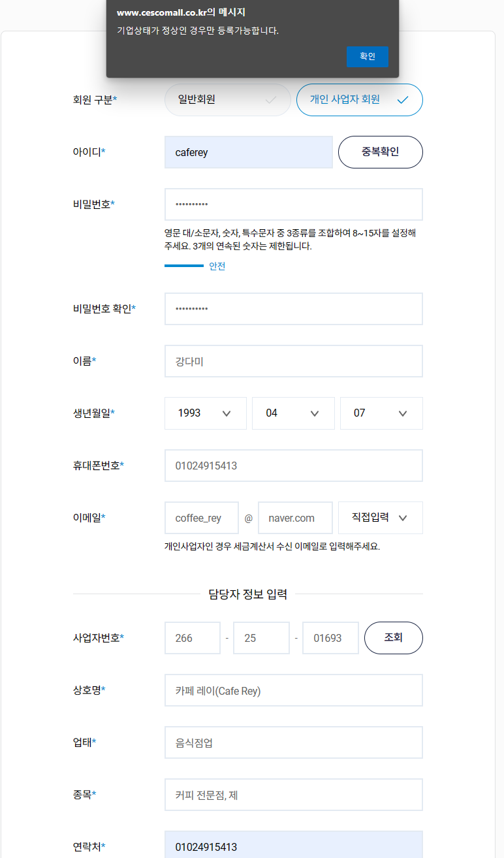Click the 상호명 input field
The width and height of the screenshot is (504, 858).
tap(293, 690)
